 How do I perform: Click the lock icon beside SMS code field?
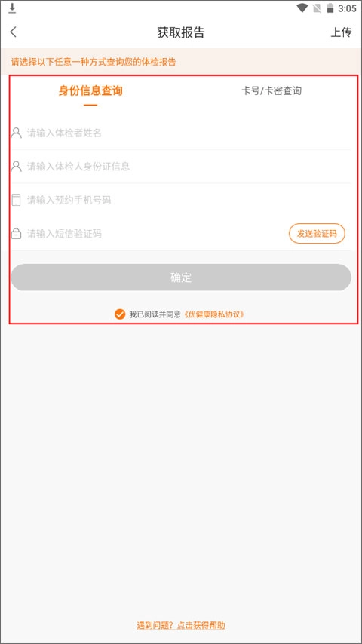pos(16,234)
